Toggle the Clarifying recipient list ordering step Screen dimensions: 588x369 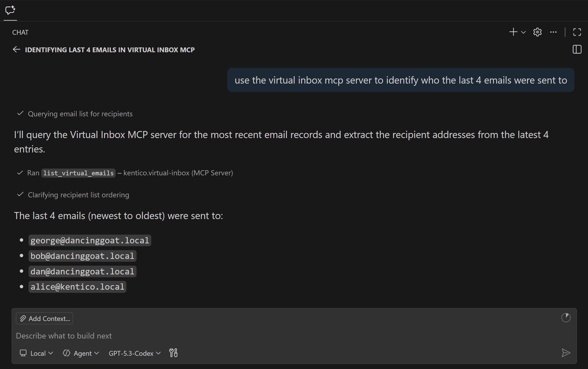78,195
